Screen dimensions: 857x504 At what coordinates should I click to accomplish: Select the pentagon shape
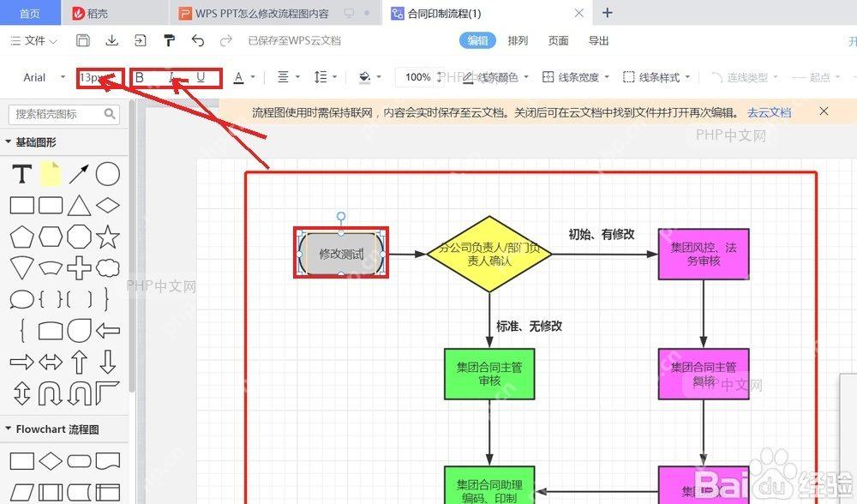(x=22, y=237)
